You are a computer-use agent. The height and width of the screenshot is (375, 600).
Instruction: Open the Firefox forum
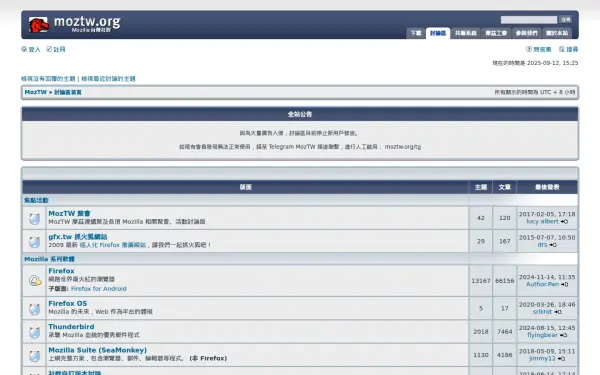61,271
